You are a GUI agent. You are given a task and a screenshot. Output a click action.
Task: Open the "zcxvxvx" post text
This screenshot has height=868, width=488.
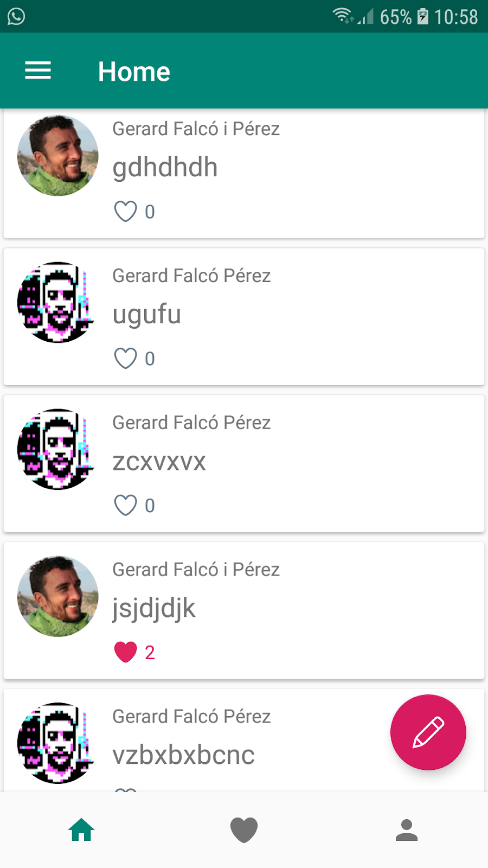[159, 462]
